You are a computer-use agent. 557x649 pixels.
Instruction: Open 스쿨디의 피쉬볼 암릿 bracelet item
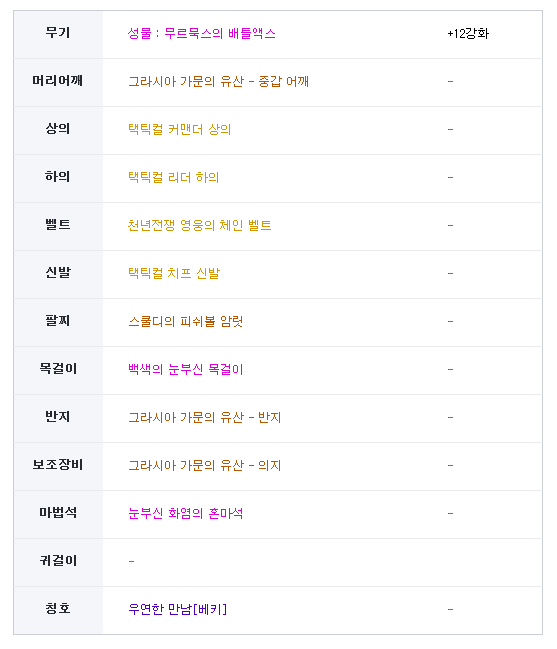click(x=185, y=322)
